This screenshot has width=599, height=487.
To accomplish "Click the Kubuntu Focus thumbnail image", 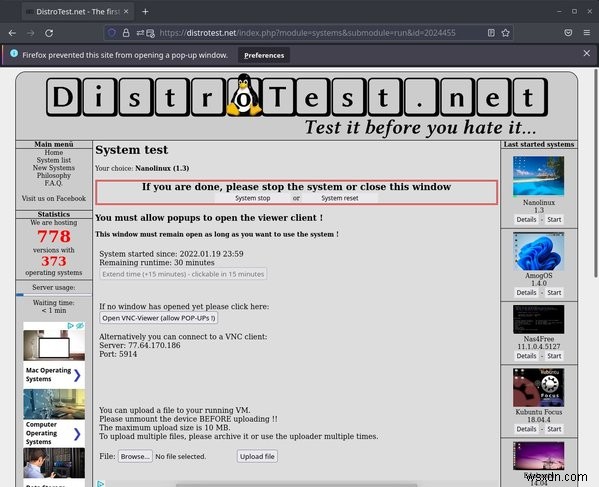I will coord(538,388).
